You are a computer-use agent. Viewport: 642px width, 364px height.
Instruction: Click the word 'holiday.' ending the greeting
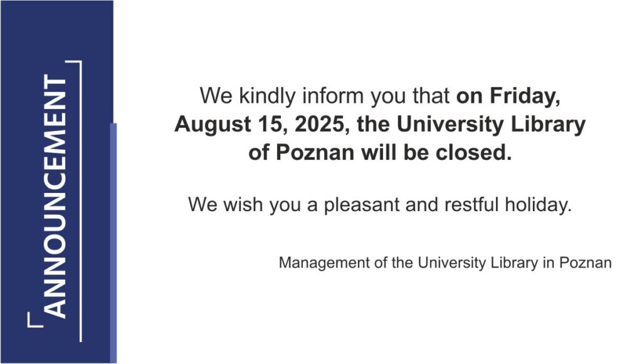[x=538, y=204]
